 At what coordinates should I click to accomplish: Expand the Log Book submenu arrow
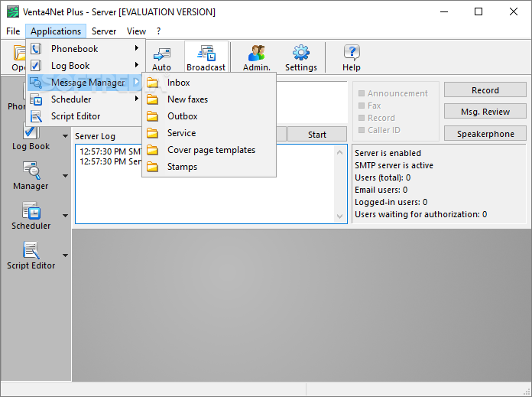click(136, 64)
